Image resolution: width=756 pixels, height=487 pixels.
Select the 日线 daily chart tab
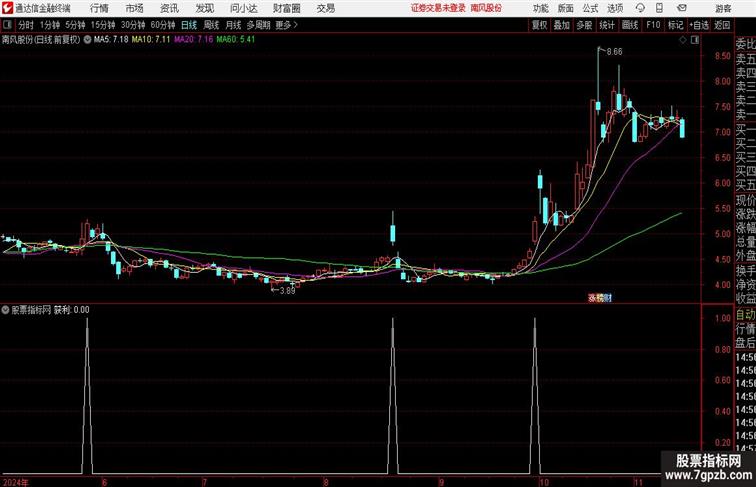coord(189,25)
